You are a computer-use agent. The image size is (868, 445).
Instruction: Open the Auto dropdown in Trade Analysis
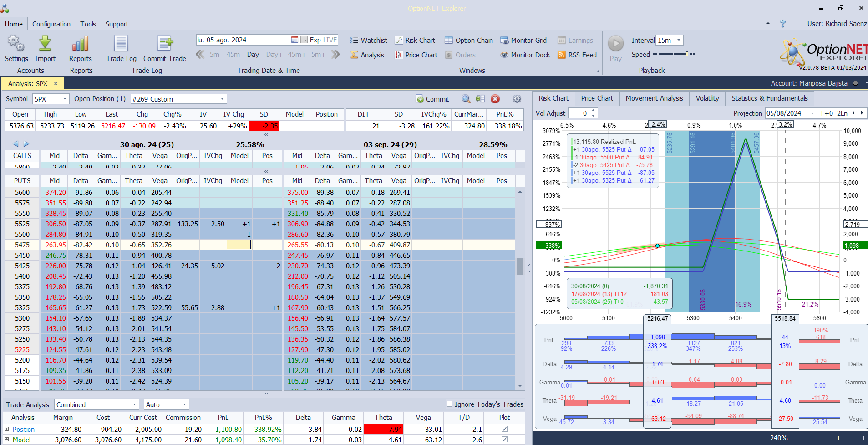click(x=184, y=404)
